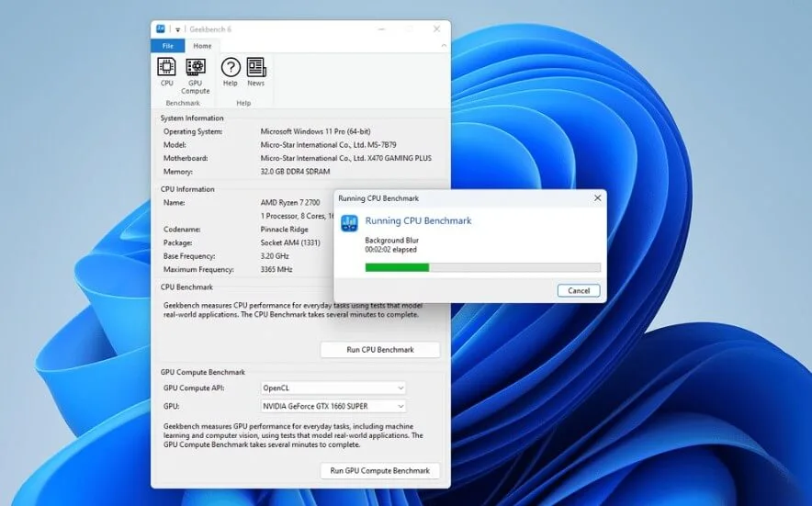
Task: Minimize the Geekbench 6 window
Action: point(382,29)
